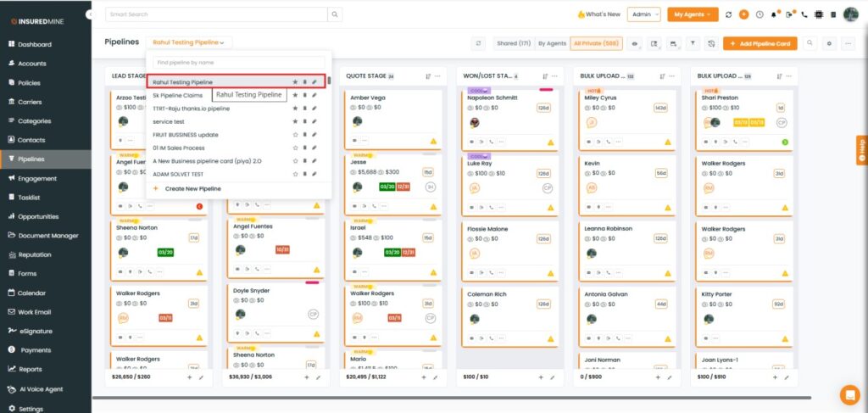Screen dimensions: 868x413
Task: Unstar the 5k Pipeline Claims pipeline
Action: (295, 96)
